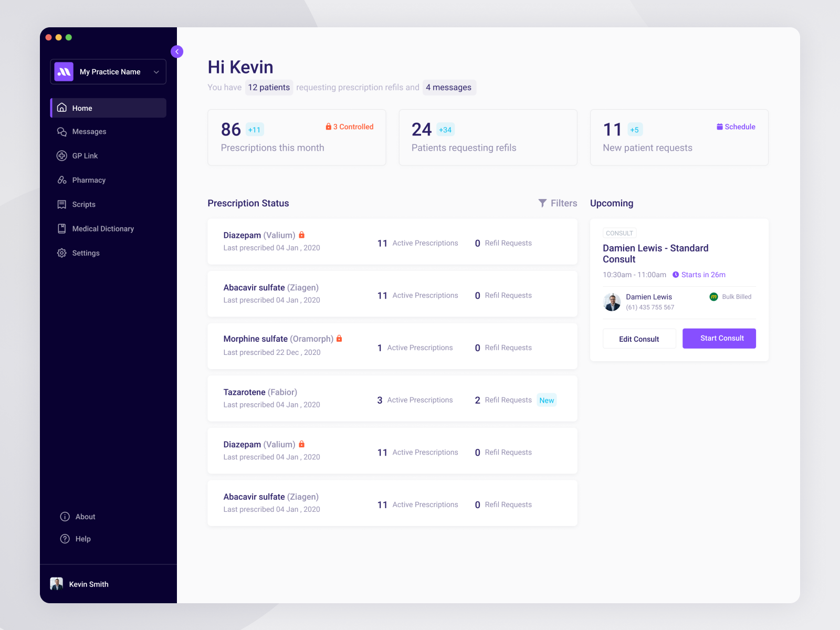This screenshot has height=630, width=840.
Task: Click the Home house icon
Action: 62,108
